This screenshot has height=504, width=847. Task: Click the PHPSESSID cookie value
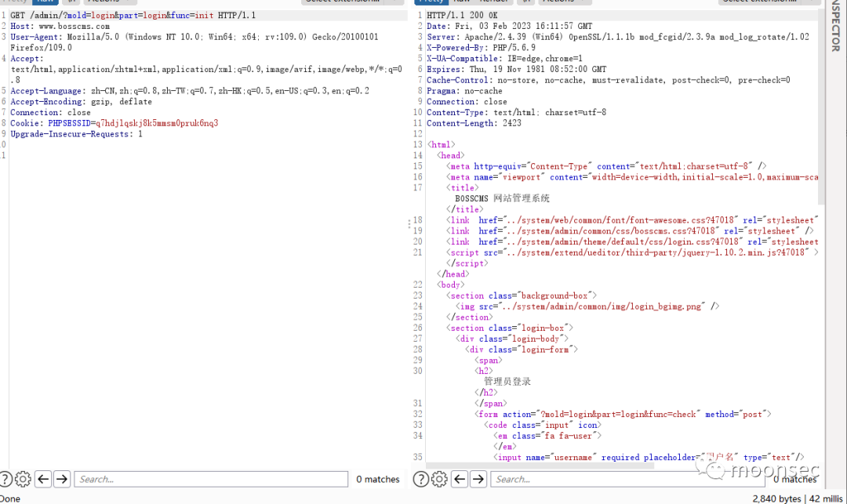click(157, 123)
